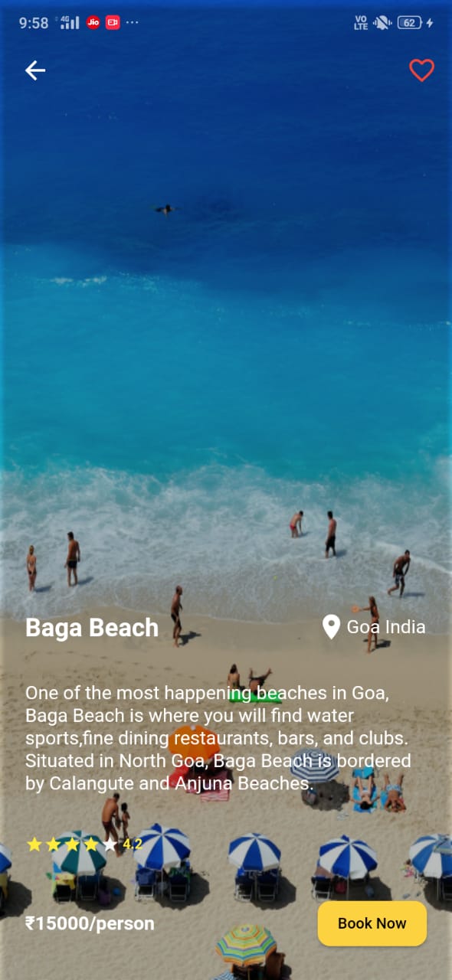Toggle the favorite heart icon

(421, 70)
